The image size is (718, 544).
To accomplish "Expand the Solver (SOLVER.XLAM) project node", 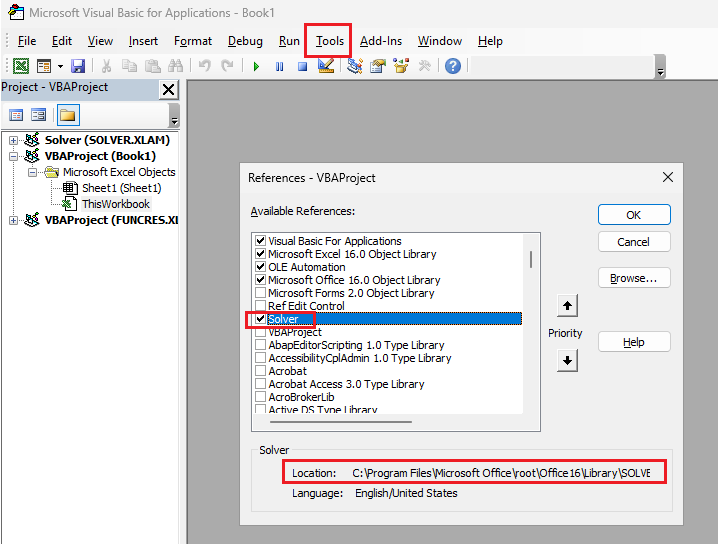I will pyautogui.click(x=13, y=140).
